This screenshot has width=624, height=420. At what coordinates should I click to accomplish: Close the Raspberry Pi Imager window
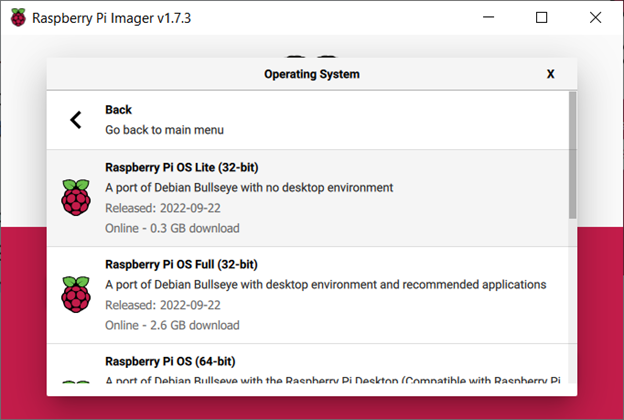point(595,18)
